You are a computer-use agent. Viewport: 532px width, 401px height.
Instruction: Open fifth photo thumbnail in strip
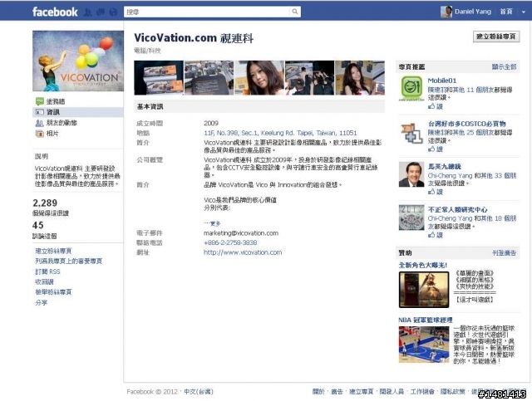[x=360, y=77]
